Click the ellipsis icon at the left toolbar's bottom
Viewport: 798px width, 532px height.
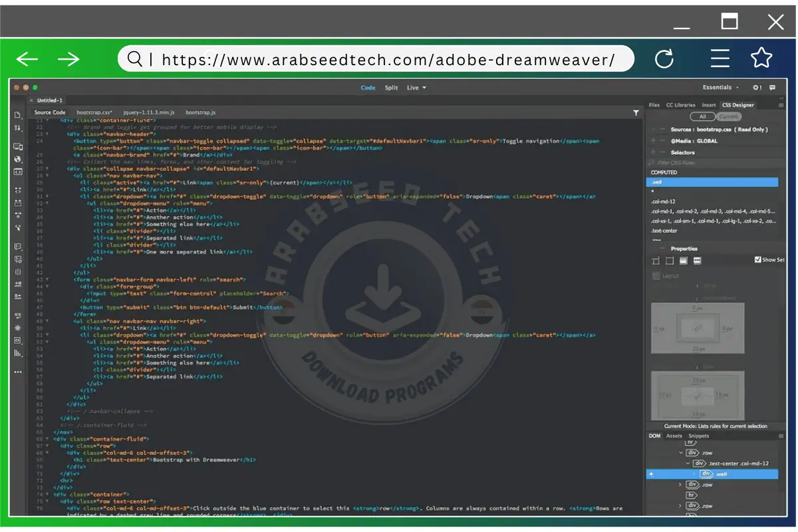[x=17, y=372]
